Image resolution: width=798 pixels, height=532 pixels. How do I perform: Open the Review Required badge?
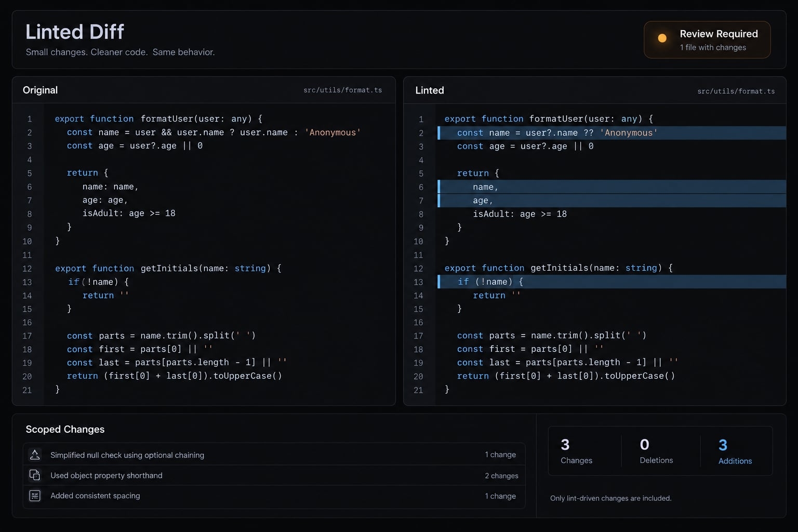tap(707, 39)
